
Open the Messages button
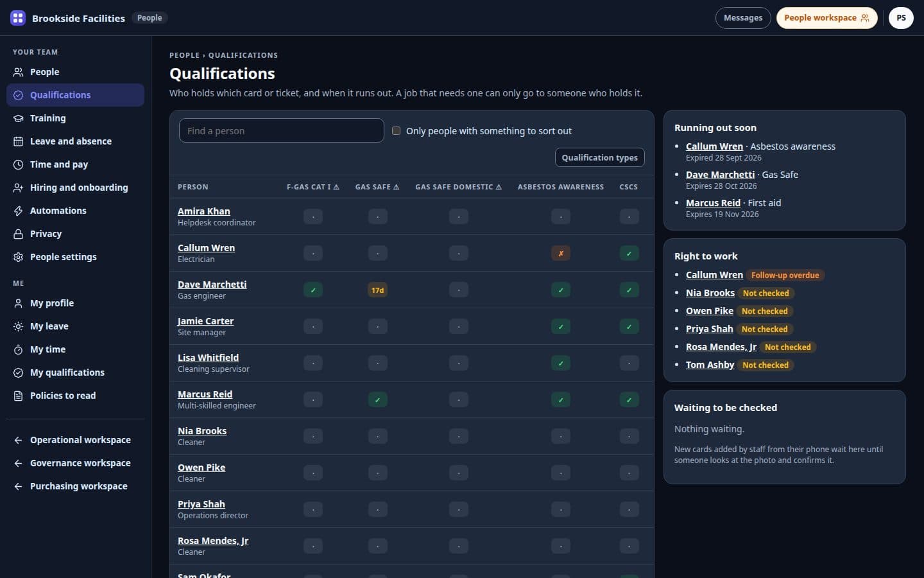click(x=743, y=18)
